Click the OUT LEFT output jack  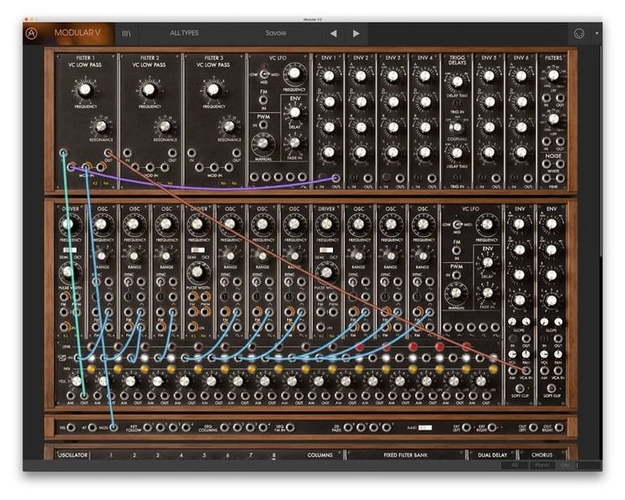[x=533, y=428]
